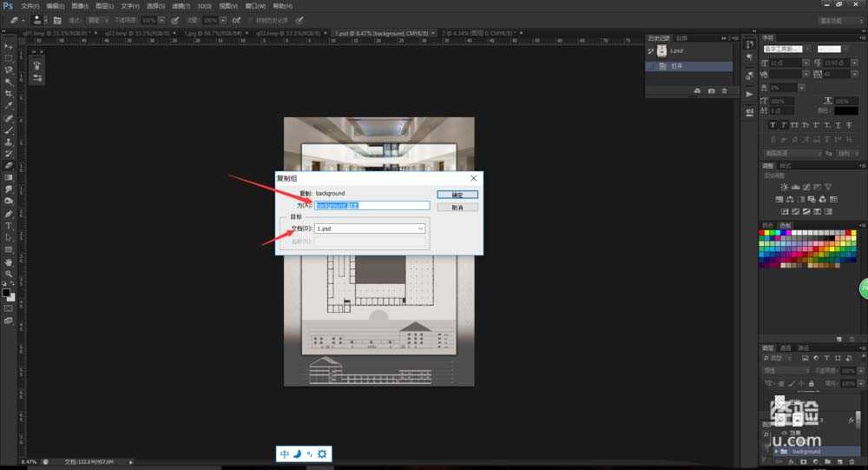Screen dimensions: 868x470
Task: Confirm the duplicate group dialog
Action: coord(457,195)
